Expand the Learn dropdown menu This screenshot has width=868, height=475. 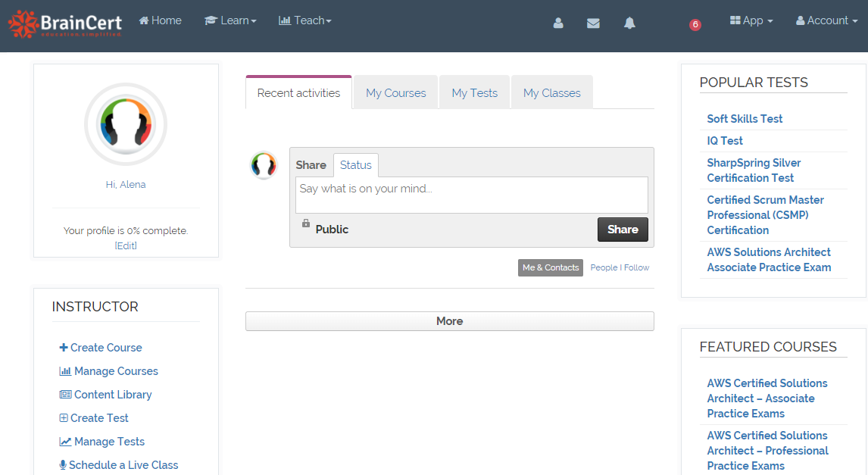[230, 20]
